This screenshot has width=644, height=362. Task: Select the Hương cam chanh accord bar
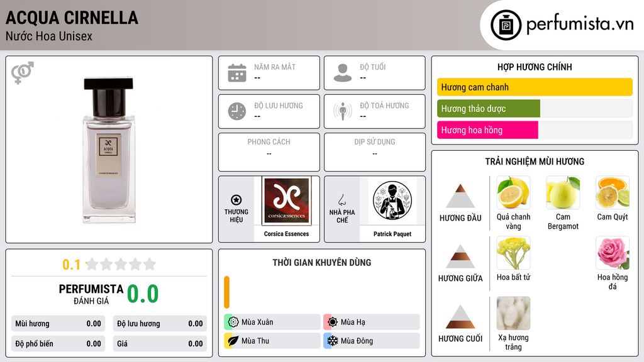[x=535, y=87]
